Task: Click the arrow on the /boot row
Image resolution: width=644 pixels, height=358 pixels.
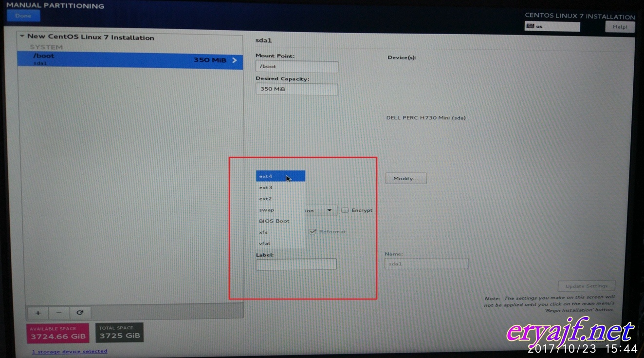Action: pyautogui.click(x=234, y=60)
